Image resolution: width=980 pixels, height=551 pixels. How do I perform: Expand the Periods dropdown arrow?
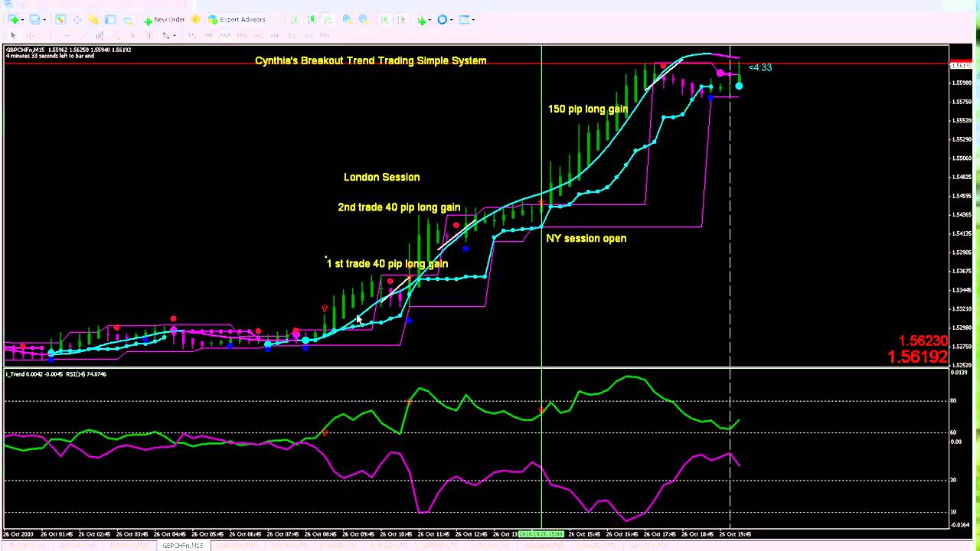click(x=452, y=20)
